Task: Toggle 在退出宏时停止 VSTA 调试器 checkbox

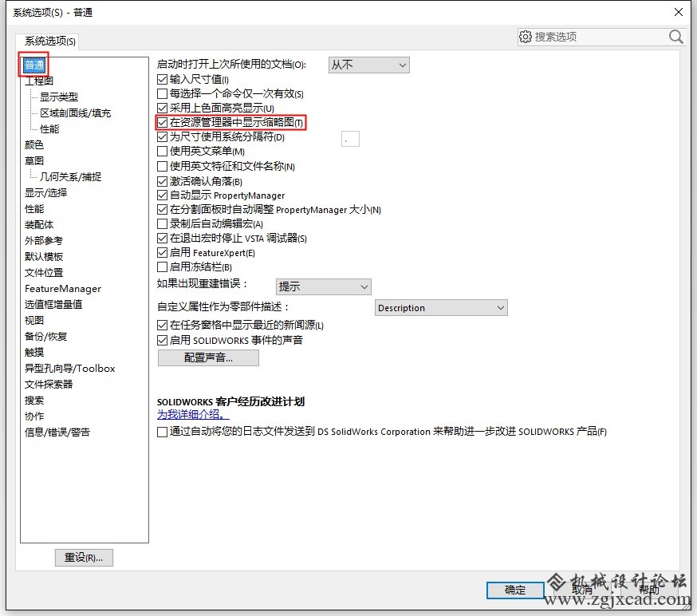Action: (162, 239)
